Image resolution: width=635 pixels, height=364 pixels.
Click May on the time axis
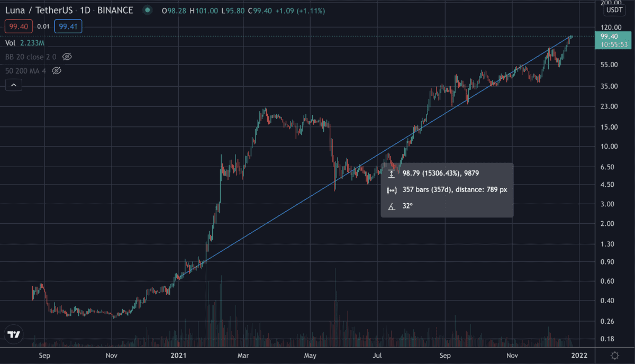pos(311,355)
